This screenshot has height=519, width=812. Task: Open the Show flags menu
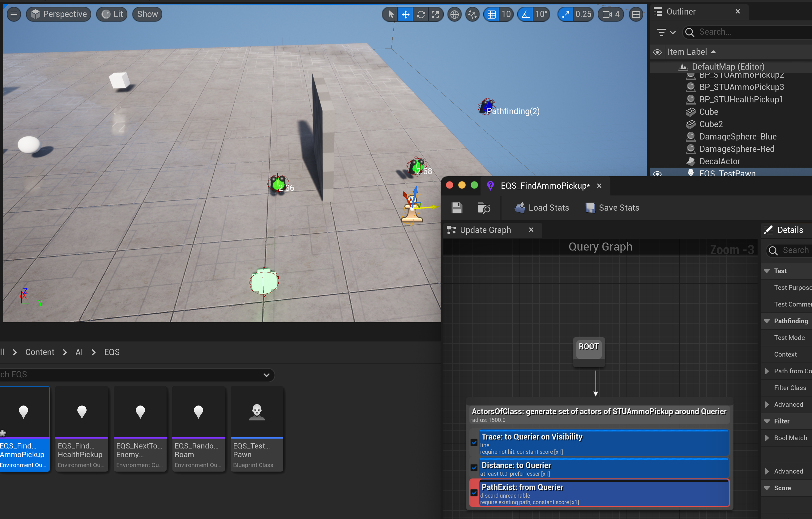pyautogui.click(x=147, y=14)
